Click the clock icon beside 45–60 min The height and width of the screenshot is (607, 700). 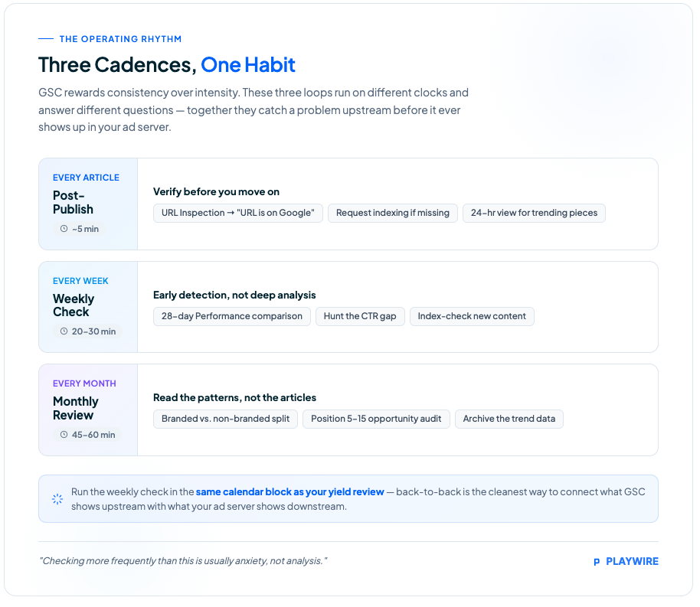click(x=64, y=435)
